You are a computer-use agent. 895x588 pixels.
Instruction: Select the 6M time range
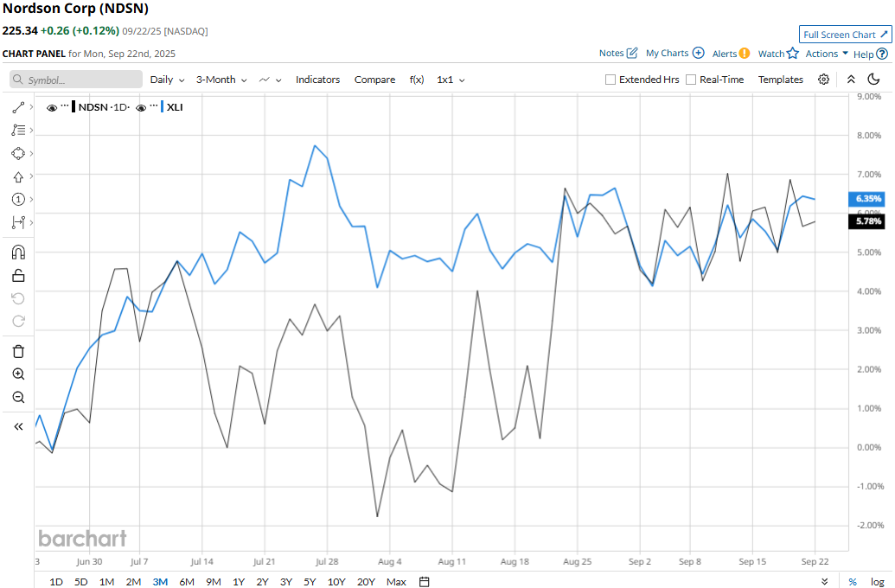coord(187,581)
